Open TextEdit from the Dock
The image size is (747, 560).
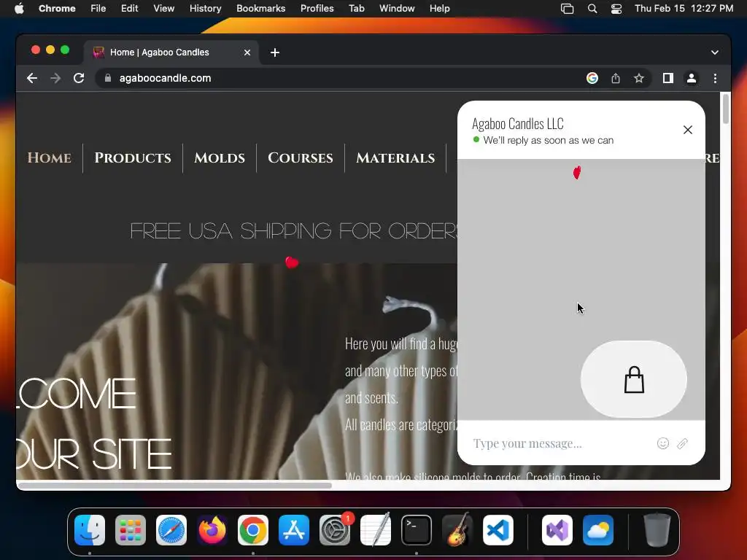376,530
